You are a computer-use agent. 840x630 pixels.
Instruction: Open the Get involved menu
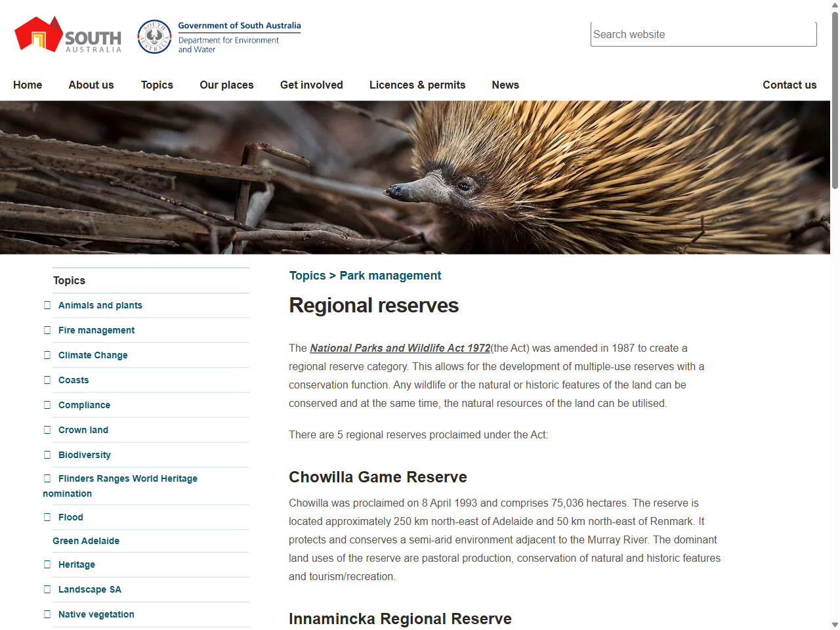[312, 85]
